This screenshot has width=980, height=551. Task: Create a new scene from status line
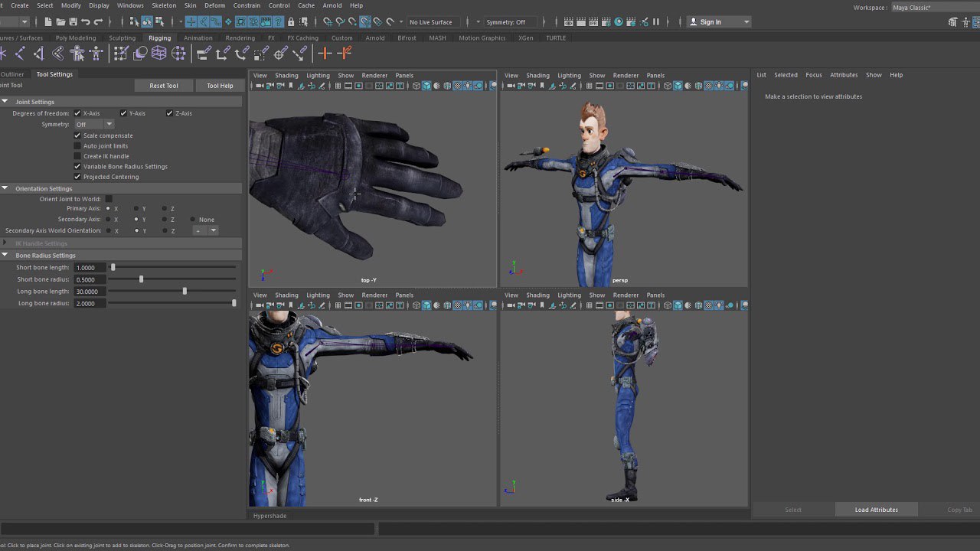coord(47,21)
